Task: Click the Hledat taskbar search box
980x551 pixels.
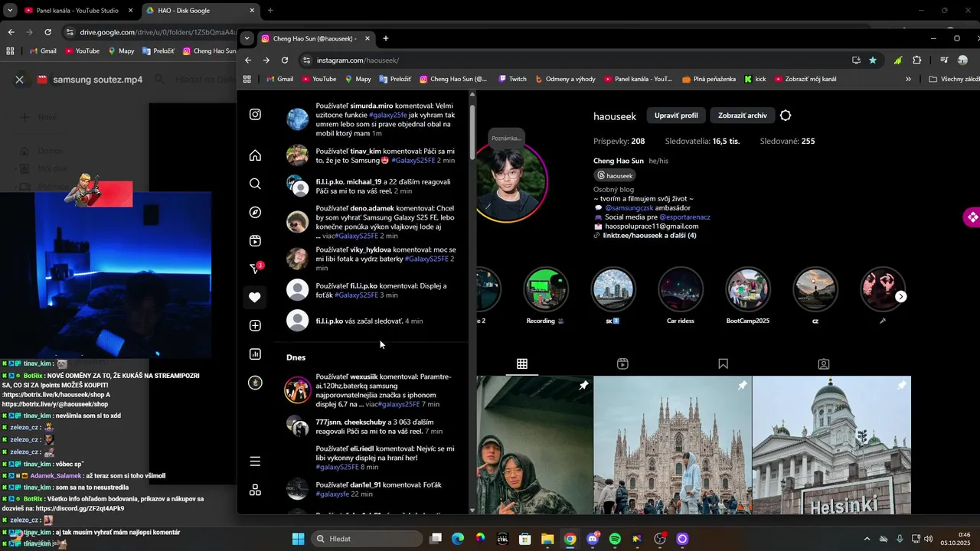Action: click(x=367, y=539)
